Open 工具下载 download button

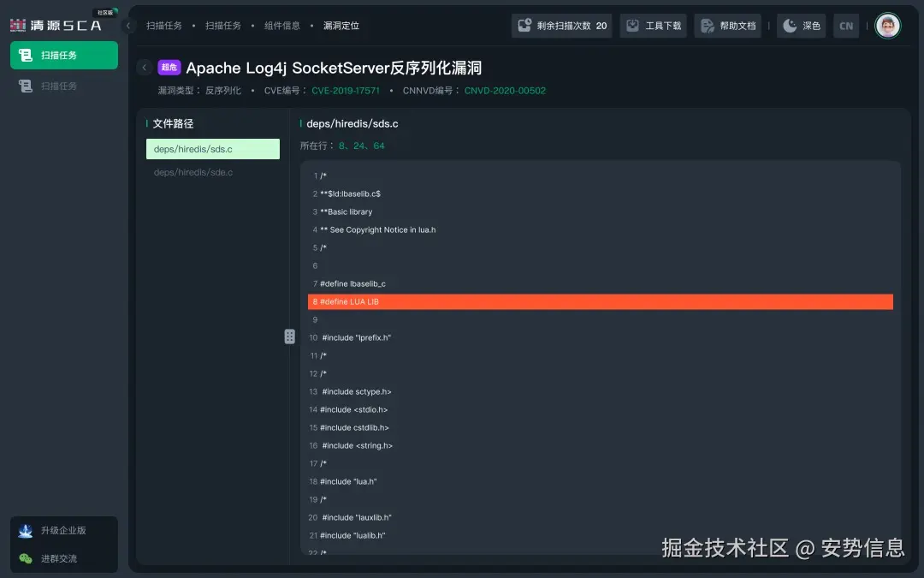coord(653,26)
